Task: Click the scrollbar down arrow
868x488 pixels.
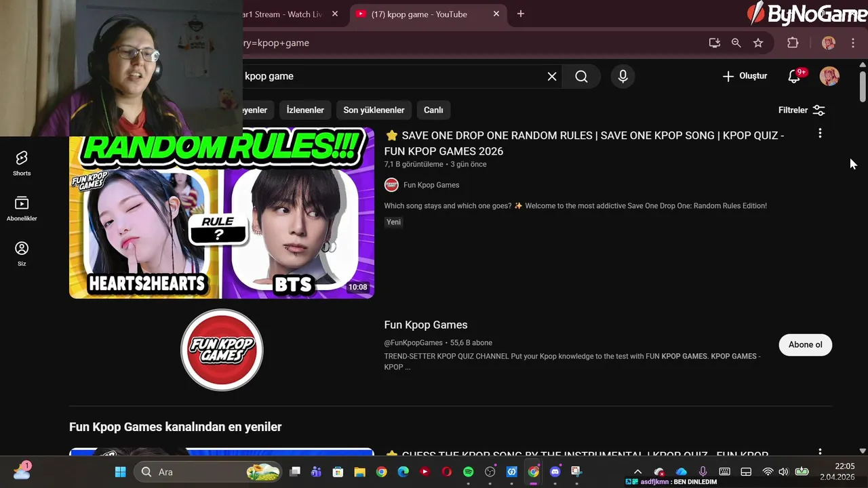Action: (863, 451)
